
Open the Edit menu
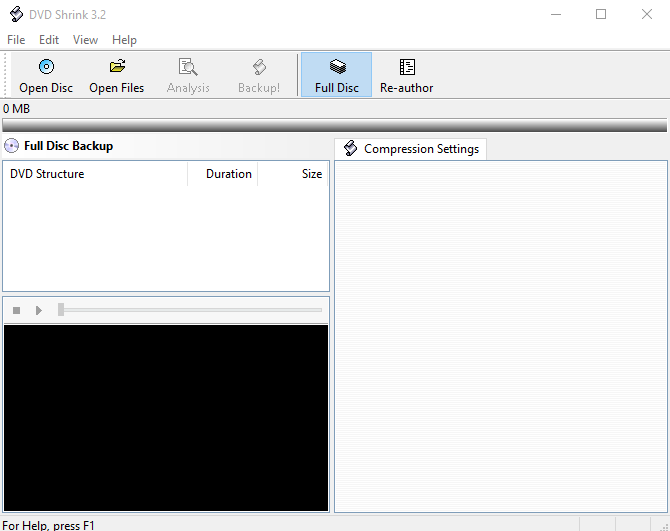pos(49,40)
